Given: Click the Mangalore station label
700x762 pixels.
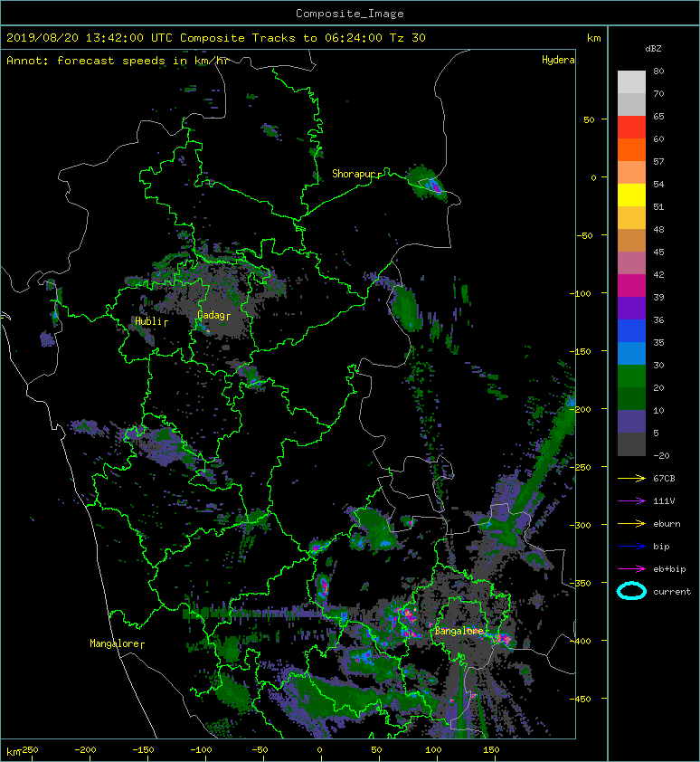Looking at the screenshot, I should (x=115, y=643).
